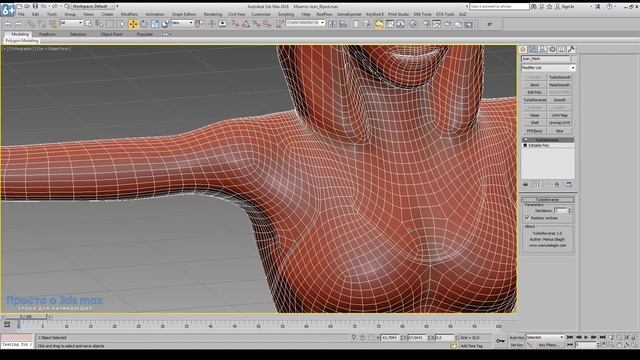This screenshot has width=640, height=360.
Task: Open the Graph Editors menu
Action: [x=184, y=14]
